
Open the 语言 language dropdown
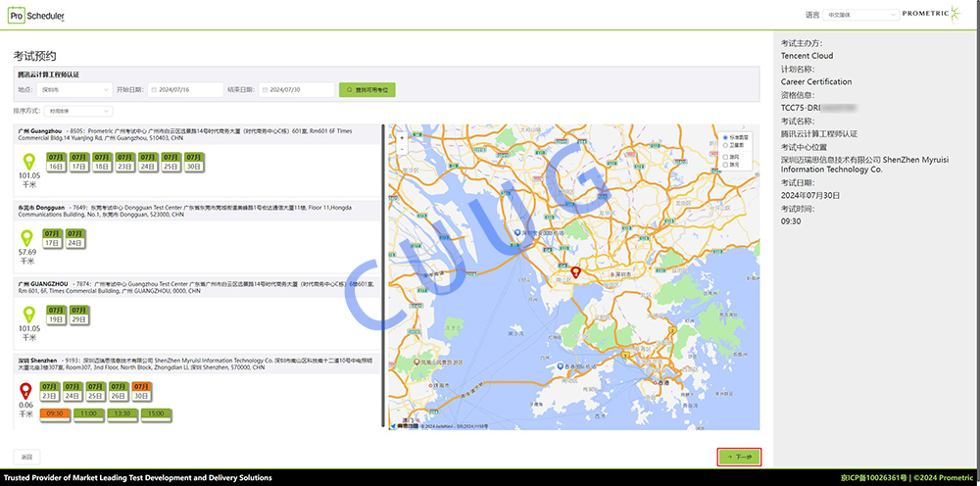860,15
